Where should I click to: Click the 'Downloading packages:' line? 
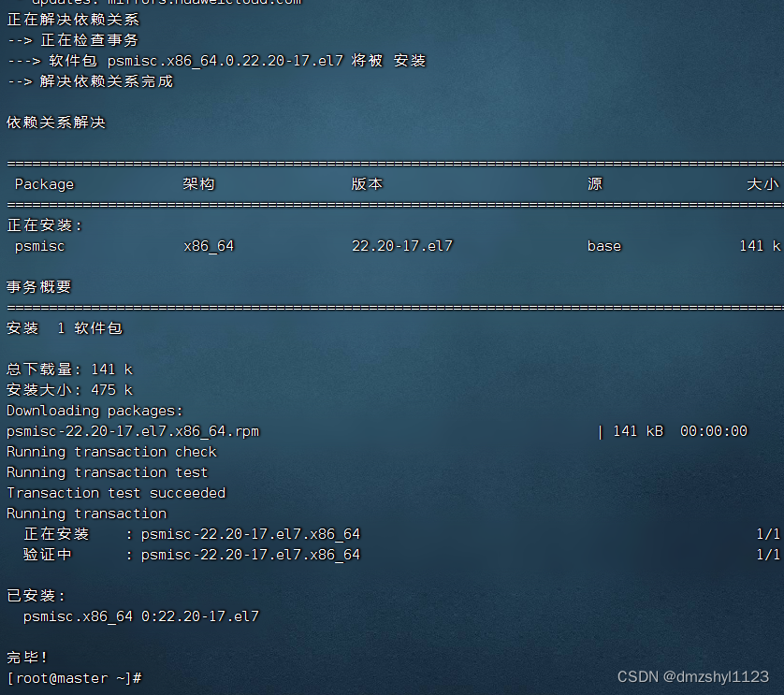(x=95, y=411)
